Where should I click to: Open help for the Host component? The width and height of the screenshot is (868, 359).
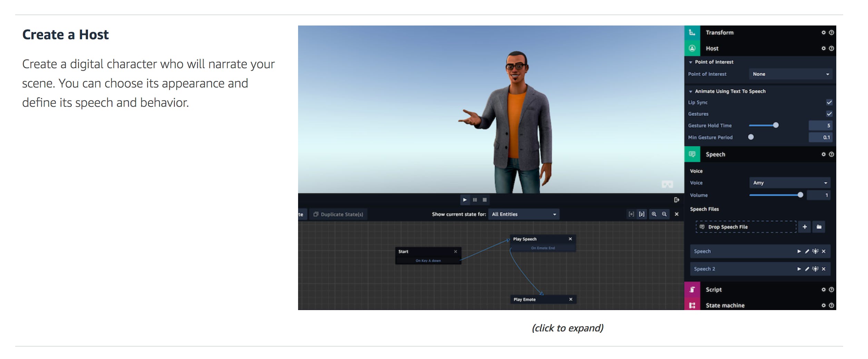click(831, 48)
